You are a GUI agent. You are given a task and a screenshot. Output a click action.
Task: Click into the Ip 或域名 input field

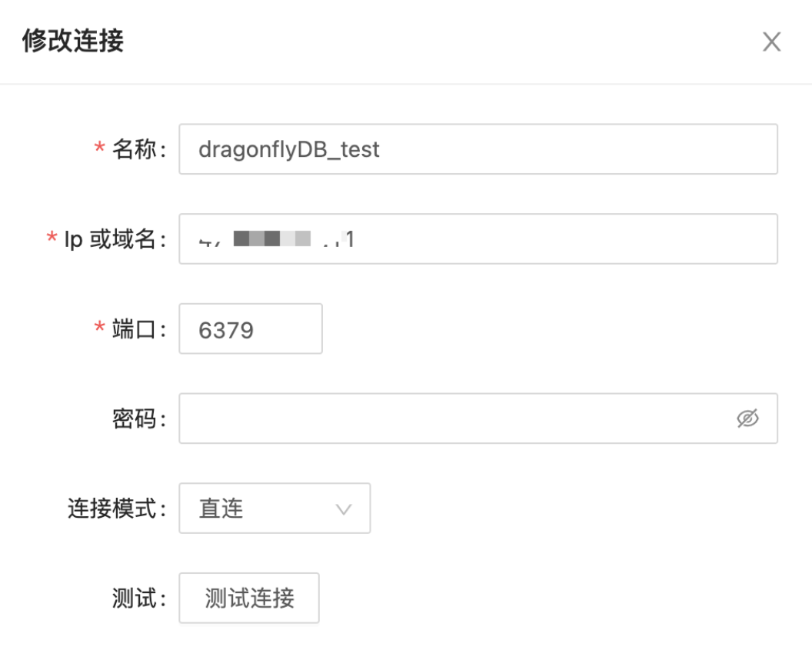click(538, 239)
